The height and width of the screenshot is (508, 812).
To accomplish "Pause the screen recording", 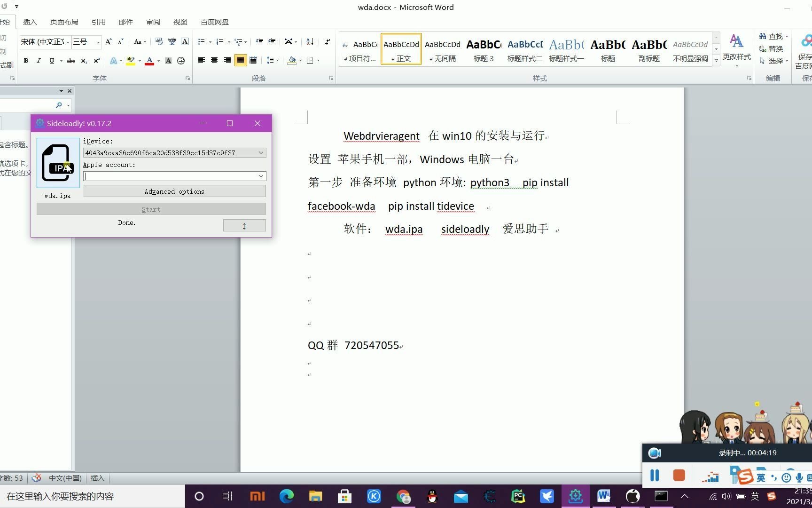I will [655, 476].
